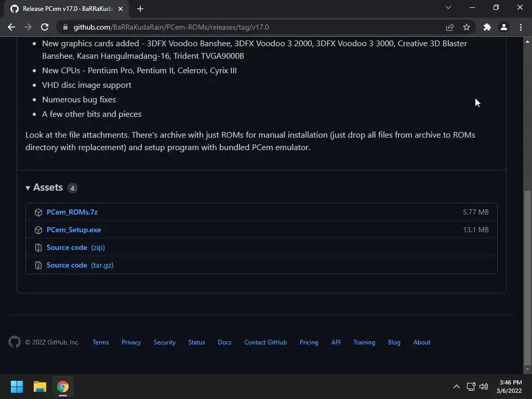Open the Pricing footer link
The height and width of the screenshot is (399, 532).
pos(309,342)
